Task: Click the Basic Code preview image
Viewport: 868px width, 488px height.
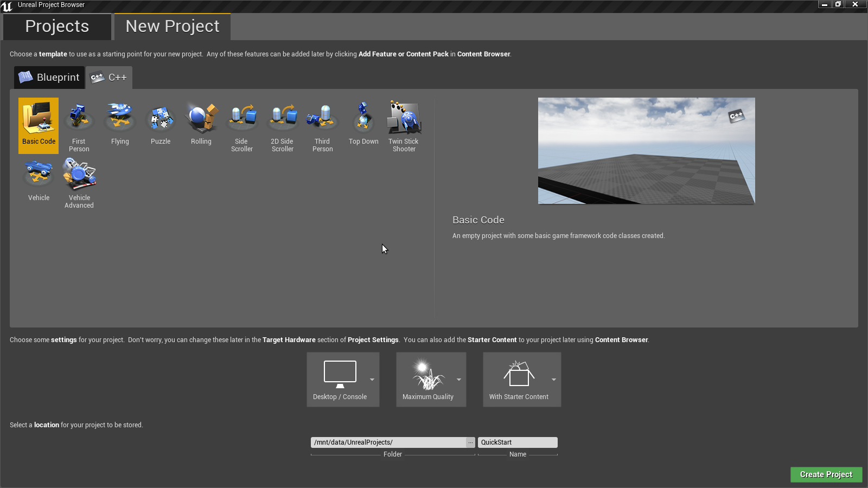Action: 647,151
